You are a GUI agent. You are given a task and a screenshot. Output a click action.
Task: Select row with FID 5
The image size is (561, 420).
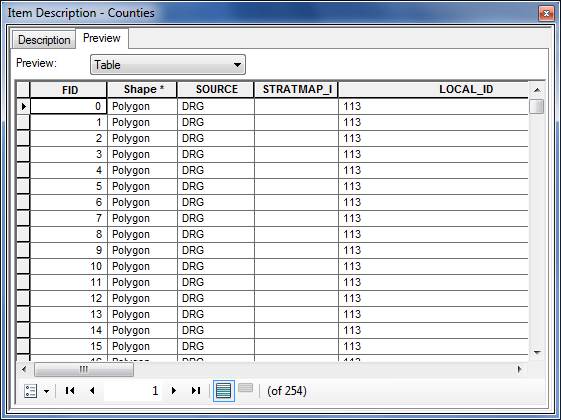(23, 186)
